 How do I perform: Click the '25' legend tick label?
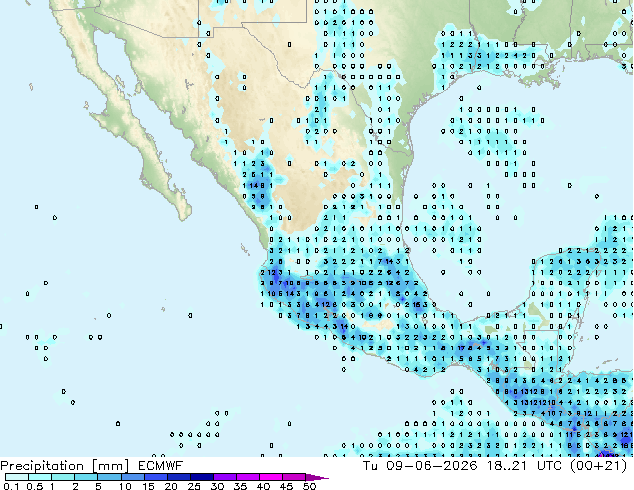tap(194, 486)
